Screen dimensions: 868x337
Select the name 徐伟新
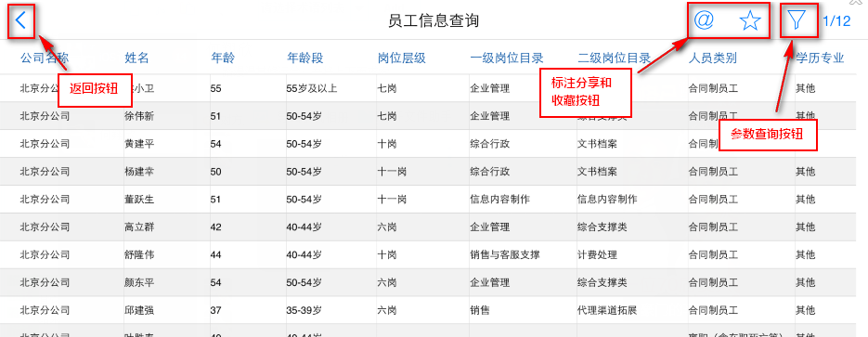click(x=139, y=116)
